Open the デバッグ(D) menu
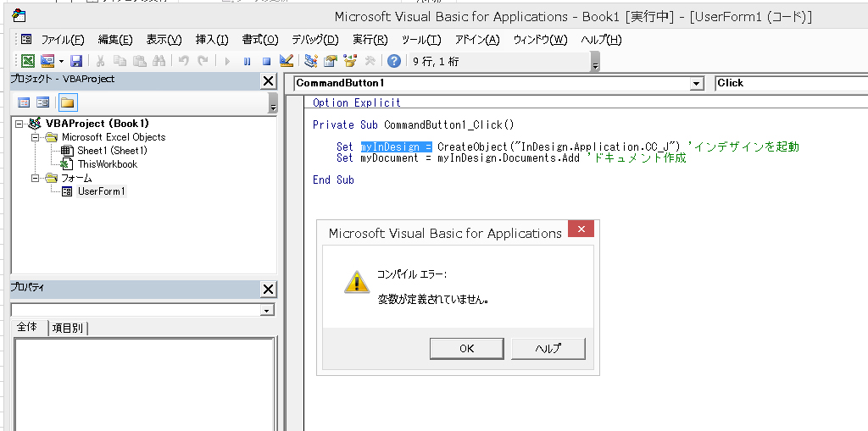The height and width of the screenshot is (431, 868). tap(315, 40)
